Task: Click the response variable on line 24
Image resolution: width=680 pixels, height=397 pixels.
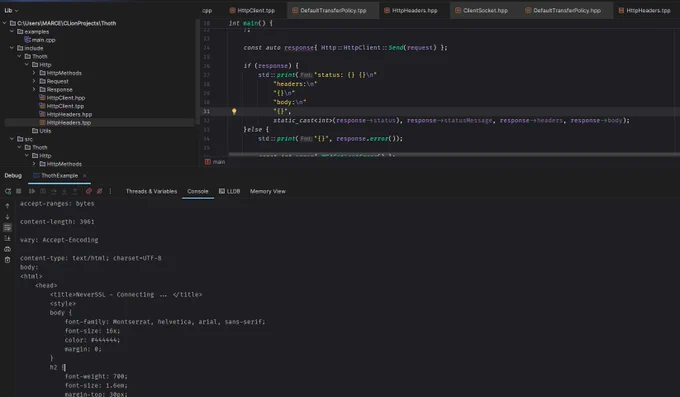Action: [299, 48]
